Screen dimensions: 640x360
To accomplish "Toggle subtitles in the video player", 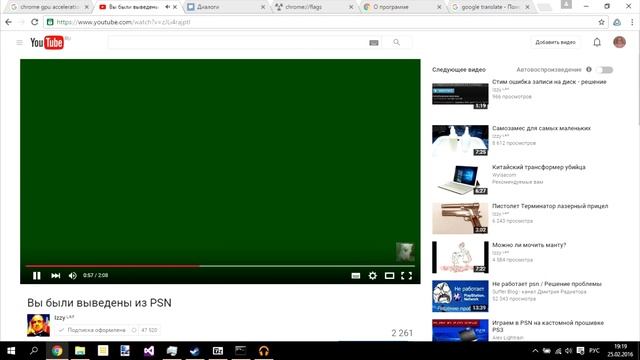I will tap(356, 276).
